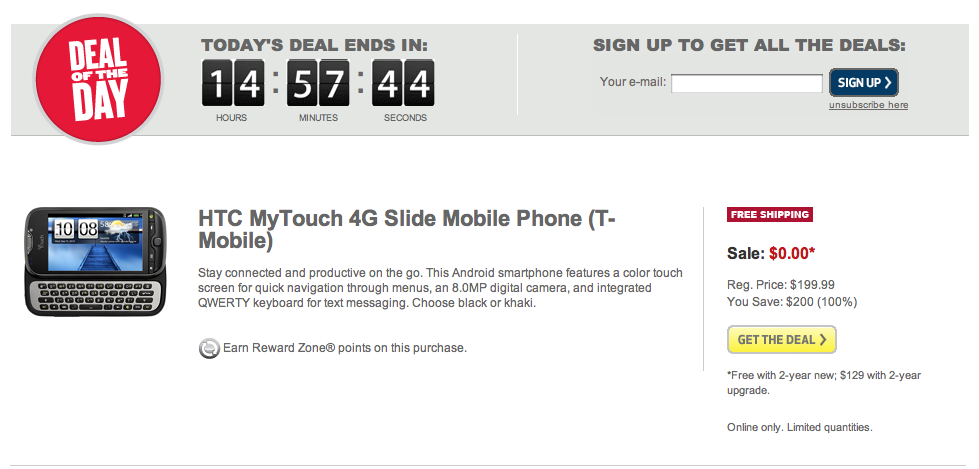The image size is (979, 469).
Task: Click the product description paragraph
Action: (x=440, y=287)
